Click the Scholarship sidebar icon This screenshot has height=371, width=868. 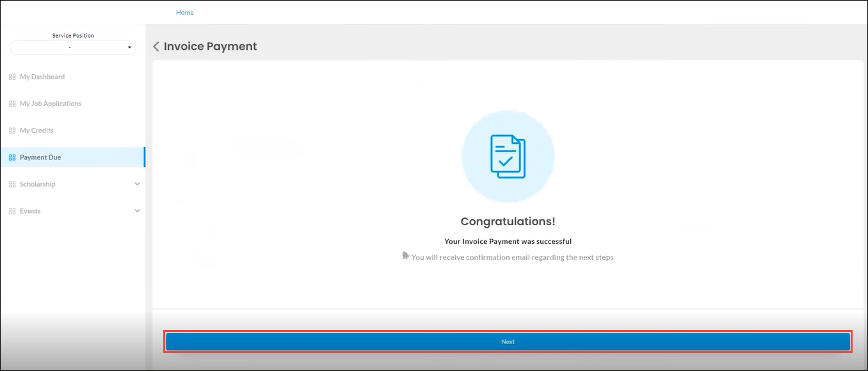click(12, 184)
